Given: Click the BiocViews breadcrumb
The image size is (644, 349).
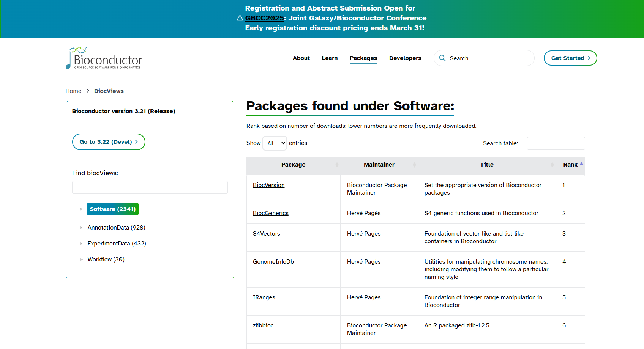Looking at the screenshot, I should coord(109,91).
